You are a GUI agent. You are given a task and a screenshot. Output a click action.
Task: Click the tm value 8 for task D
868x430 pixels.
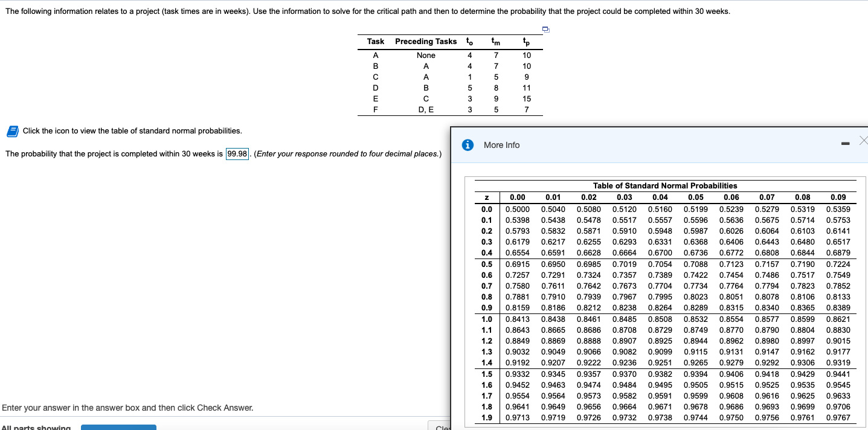pyautogui.click(x=496, y=88)
